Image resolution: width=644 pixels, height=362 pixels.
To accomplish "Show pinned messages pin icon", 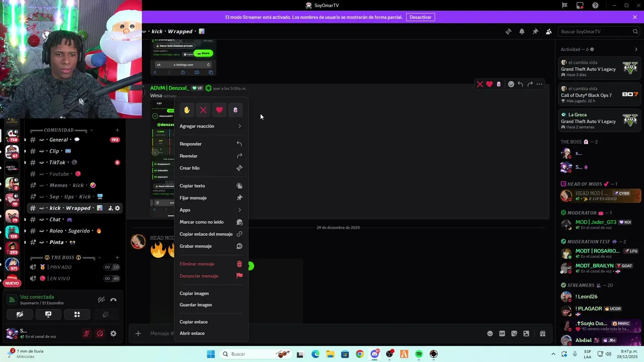I will click(535, 31).
